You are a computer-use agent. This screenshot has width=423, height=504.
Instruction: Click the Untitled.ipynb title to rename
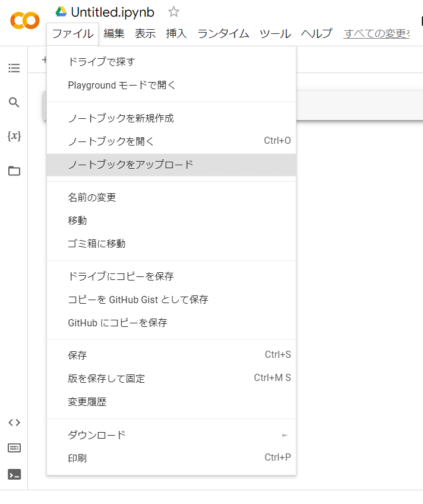pyautogui.click(x=112, y=12)
